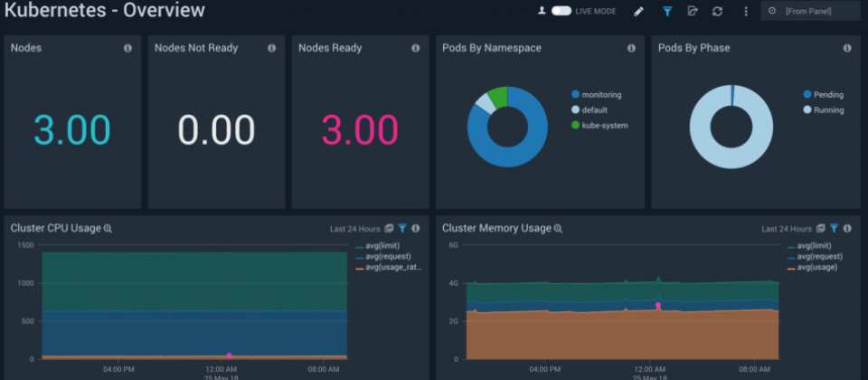Click the magnifier icon next to Cluster CPU Usage

[x=108, y=228]
